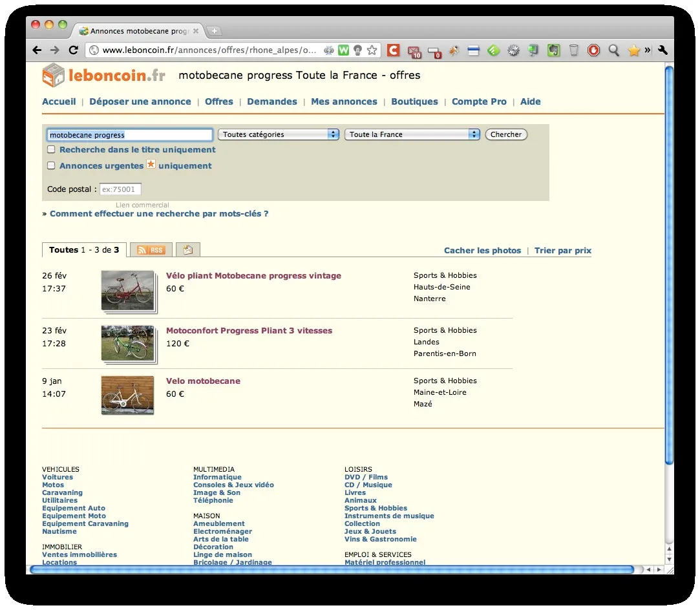This screenshot has width=700, height=610.
Task: Open Comment effectuer une recherche par mots-clés link
Action: (159, 214)
